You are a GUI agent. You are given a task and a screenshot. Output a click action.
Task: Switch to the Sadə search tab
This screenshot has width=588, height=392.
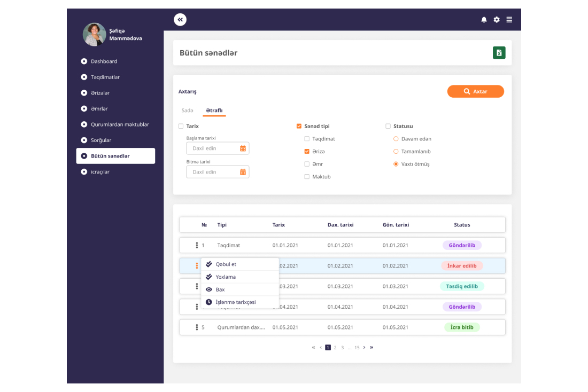(187, 111)
